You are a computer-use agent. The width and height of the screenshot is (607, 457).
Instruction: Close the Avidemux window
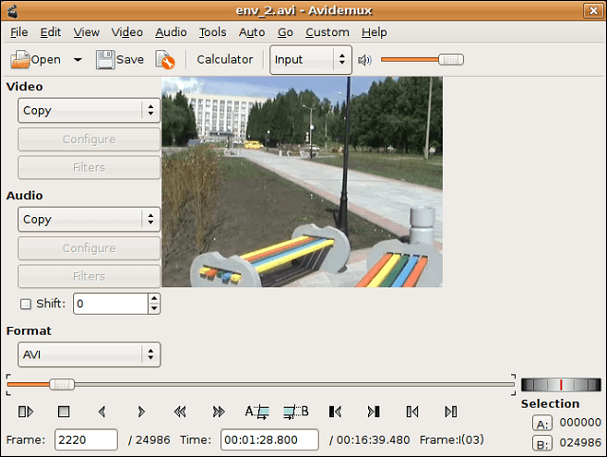coord(593,10)
